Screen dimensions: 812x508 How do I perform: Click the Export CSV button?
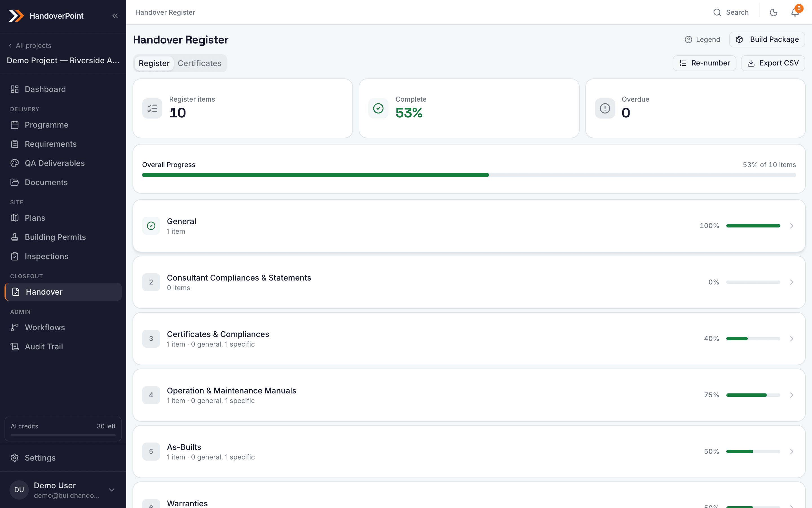tap(773, 63)
